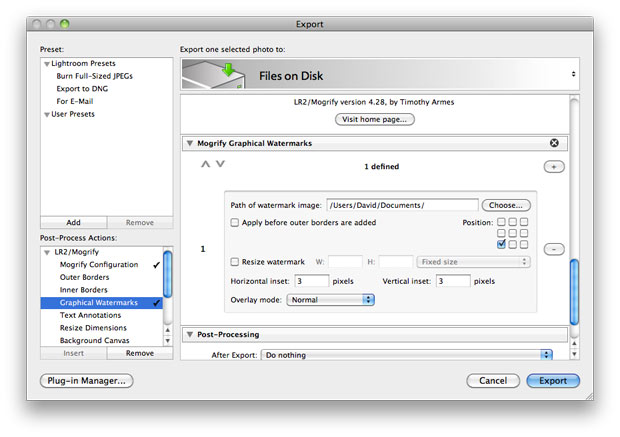Select the For E-Mail preset
The height and width of the screenshot is (437, 620).
(x=75, y=101)
